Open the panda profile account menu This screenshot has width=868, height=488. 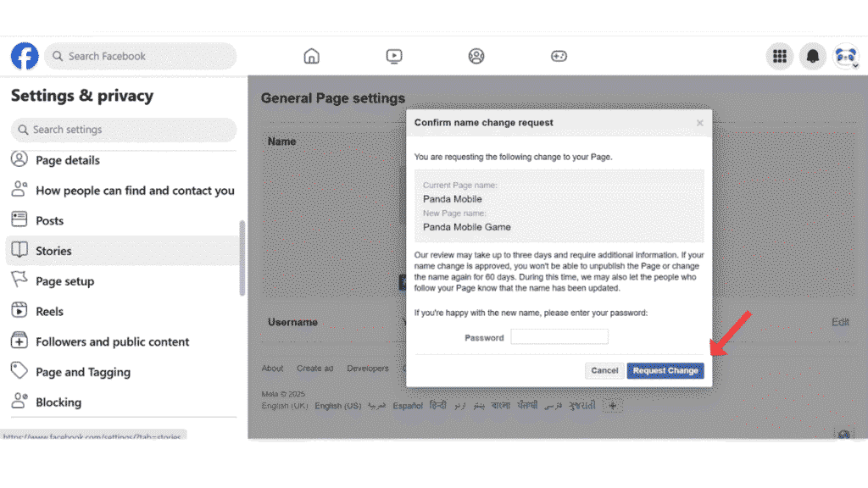tap(846, 56)
